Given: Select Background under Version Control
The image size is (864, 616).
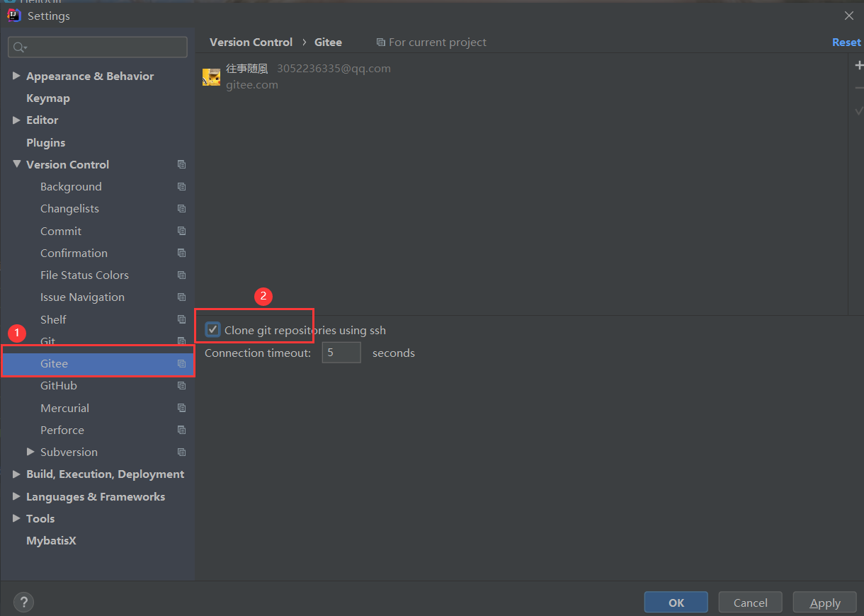Looking at the screenshot, I should click(x=71, y=187).
